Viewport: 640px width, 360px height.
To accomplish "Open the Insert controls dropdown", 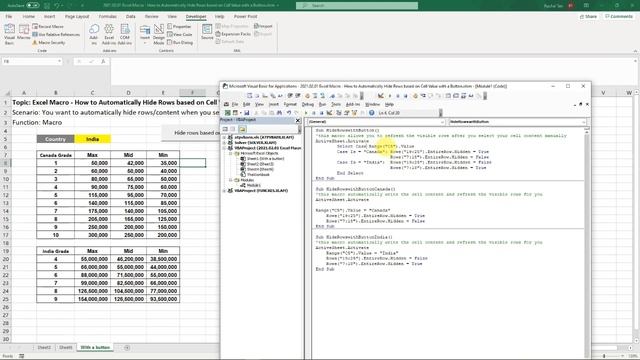I will (x=145, y=34).
